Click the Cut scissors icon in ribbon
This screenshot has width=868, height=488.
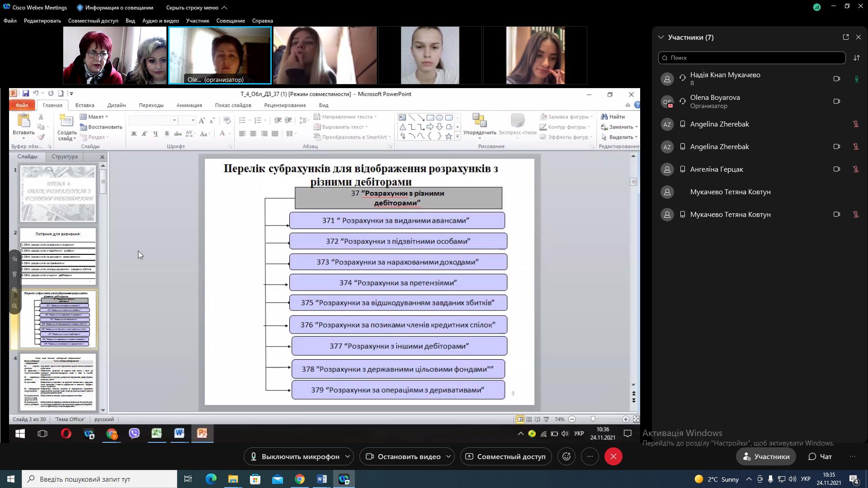pyautogui.click(x=41, y=117)
